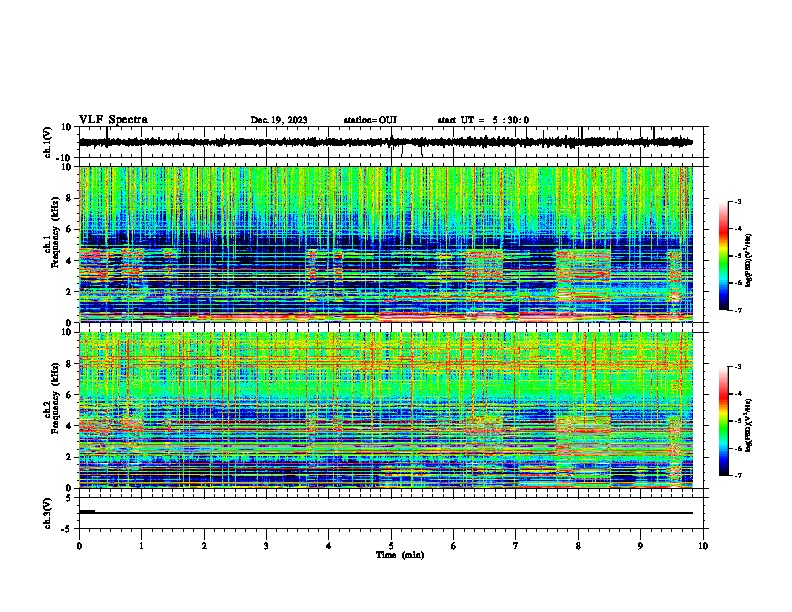This screenshot has width=792, height=612.
Task: Click tick label "9" on the time axis
Action: coord(640,546)
